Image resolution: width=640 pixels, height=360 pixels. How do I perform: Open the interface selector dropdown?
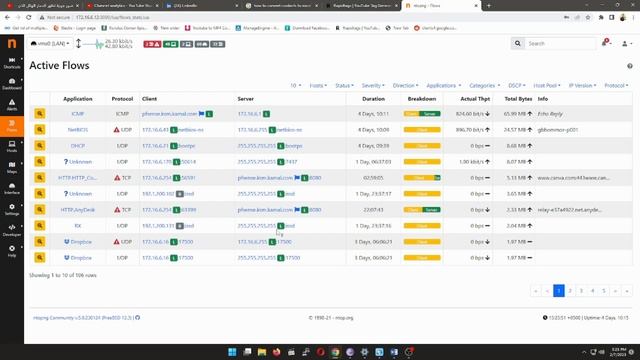point(50,43)
